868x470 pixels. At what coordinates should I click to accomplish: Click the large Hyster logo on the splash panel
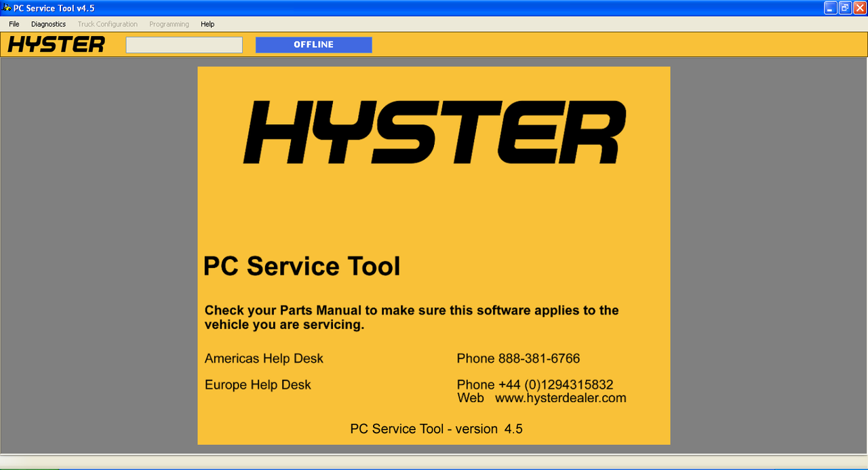pyautogui.click(x=434, y=132)
